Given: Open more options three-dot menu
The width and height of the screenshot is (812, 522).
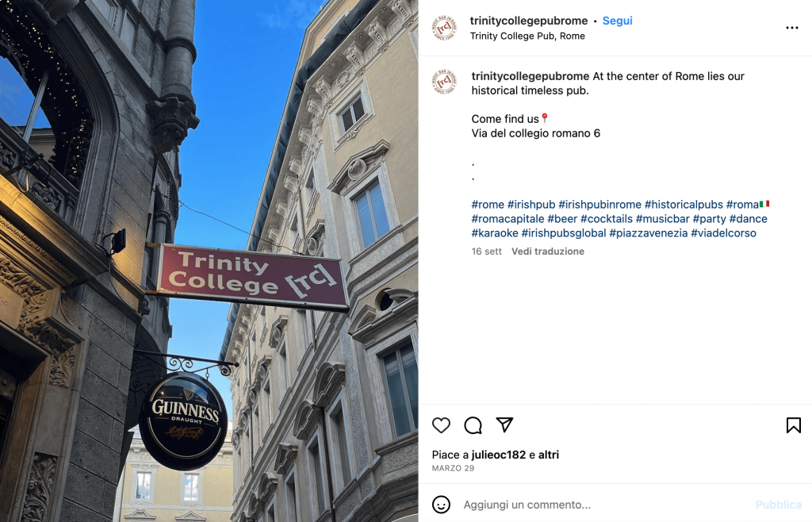Looking at the screenshot, I should [x=792, y=28].
